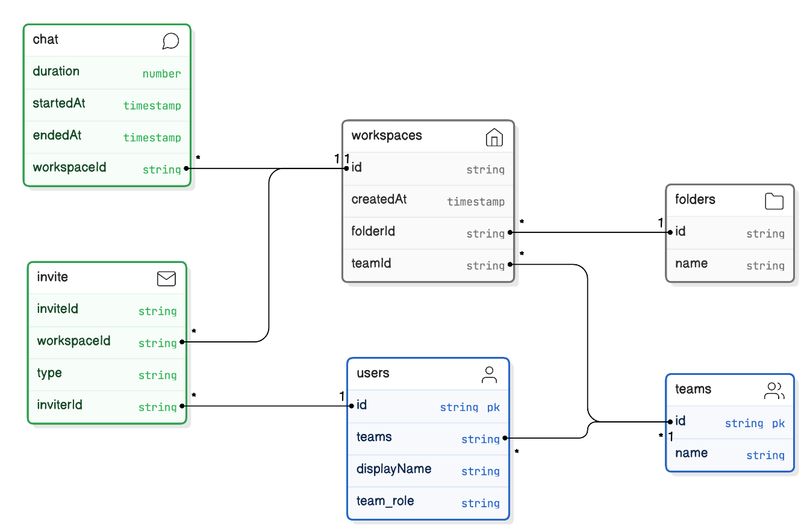Image resolution: width=807 pixels, height=532 pixels.
Task: Click the folder icon on folders table
Action: [774, 201]
